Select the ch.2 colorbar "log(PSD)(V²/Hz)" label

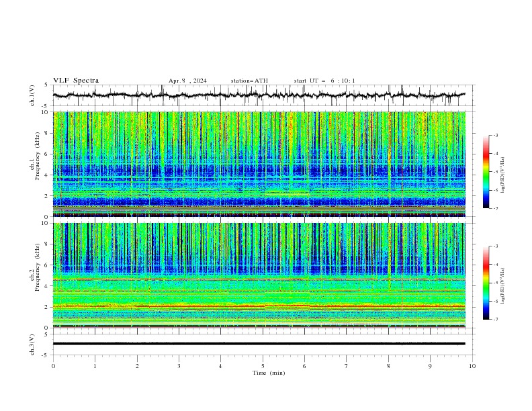(502, 286)
